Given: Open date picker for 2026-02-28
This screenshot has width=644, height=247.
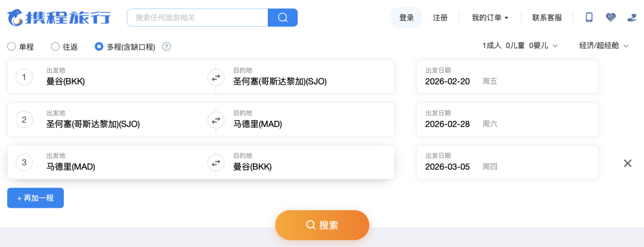Looking at the screenshot, I should click(507, 120).
